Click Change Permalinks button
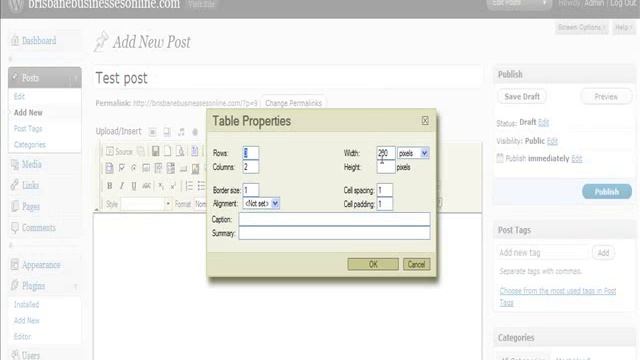 pos(293,103)
